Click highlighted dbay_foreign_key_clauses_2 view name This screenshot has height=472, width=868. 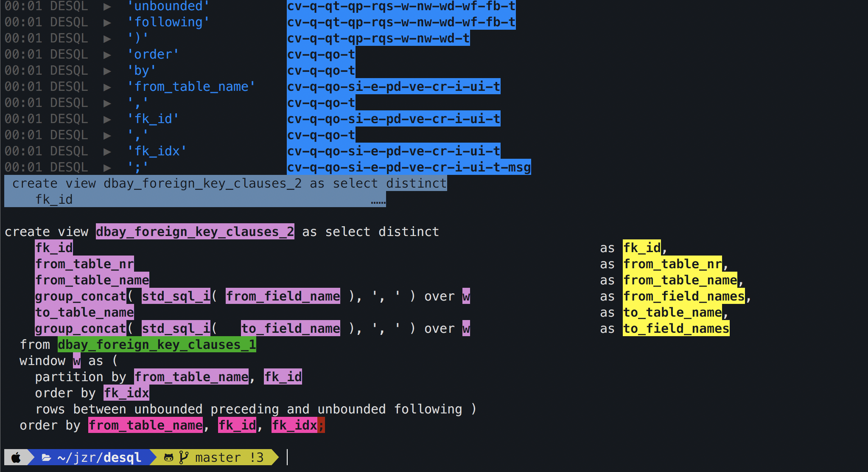(195, 232)
